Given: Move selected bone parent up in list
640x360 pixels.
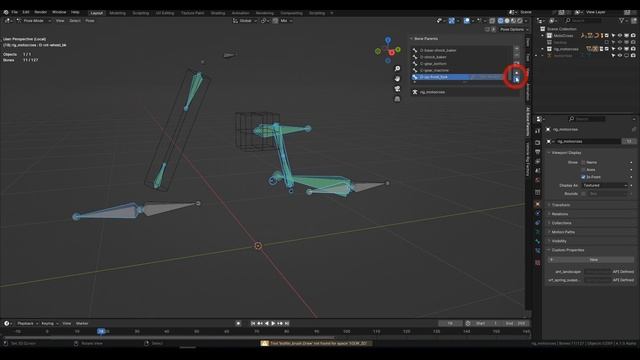Looking at the screenshot, I should click(516, 73).
